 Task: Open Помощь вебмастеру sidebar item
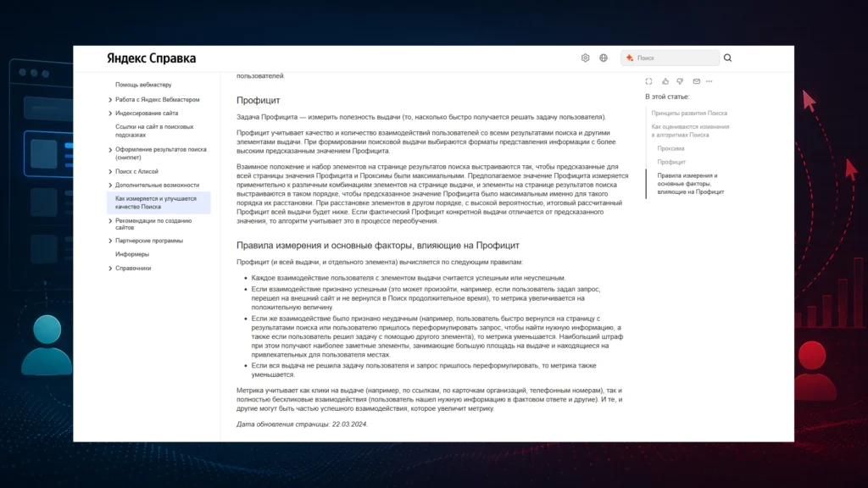coord(143,85)
